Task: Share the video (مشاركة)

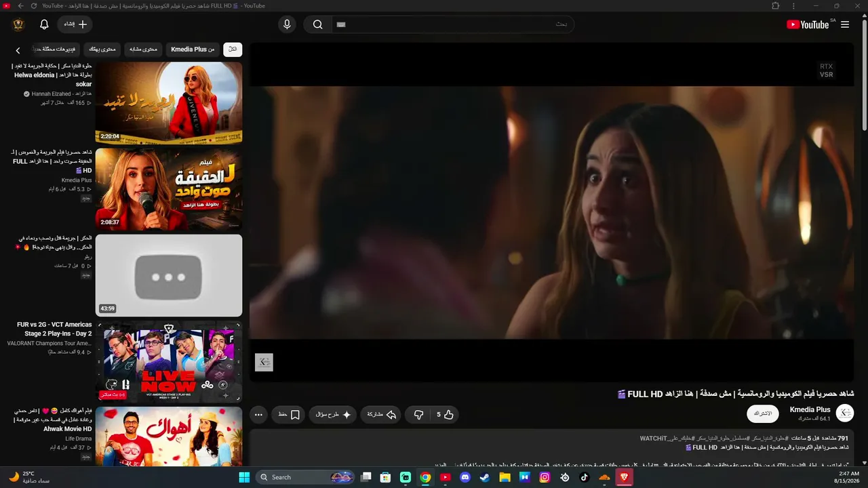Action: (382, 415)
